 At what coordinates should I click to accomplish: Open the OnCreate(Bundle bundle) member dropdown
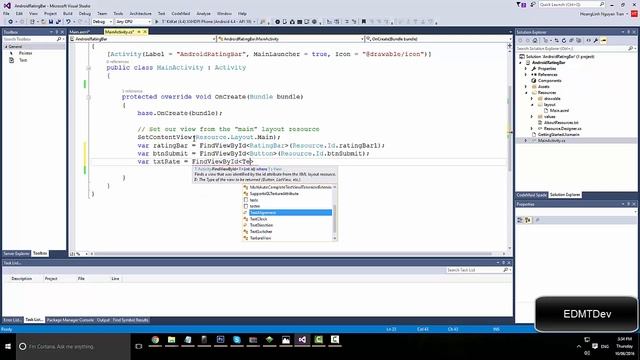tap(438, 39)
